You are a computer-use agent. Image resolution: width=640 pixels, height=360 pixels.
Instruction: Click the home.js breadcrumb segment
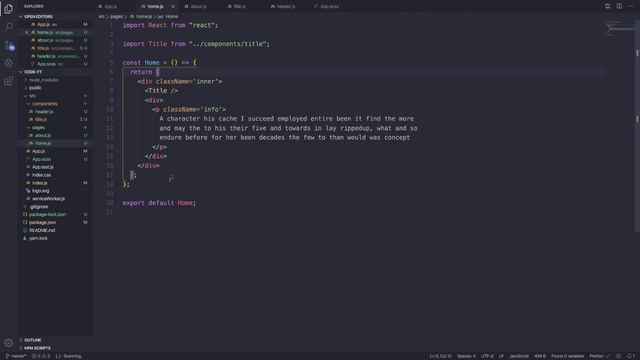pyautogui.click(x=141, y=17)
